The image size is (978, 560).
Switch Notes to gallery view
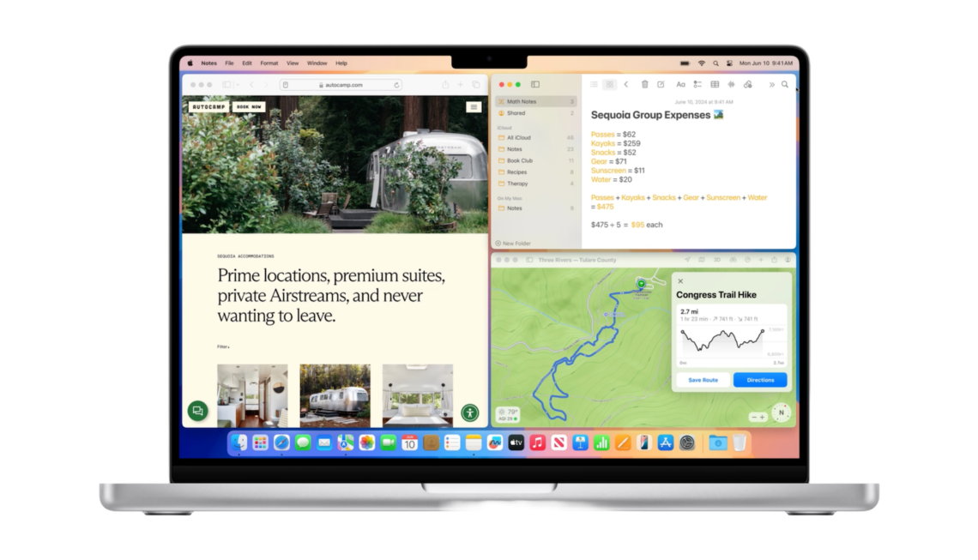tap(611, 85)
